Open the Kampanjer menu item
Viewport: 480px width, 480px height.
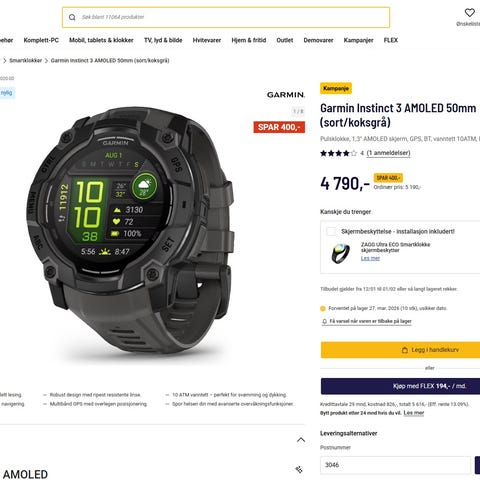[x=358, y=40]
